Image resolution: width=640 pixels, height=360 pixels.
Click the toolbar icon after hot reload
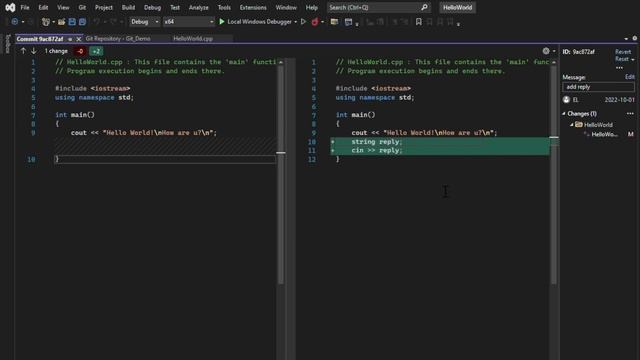334,22
